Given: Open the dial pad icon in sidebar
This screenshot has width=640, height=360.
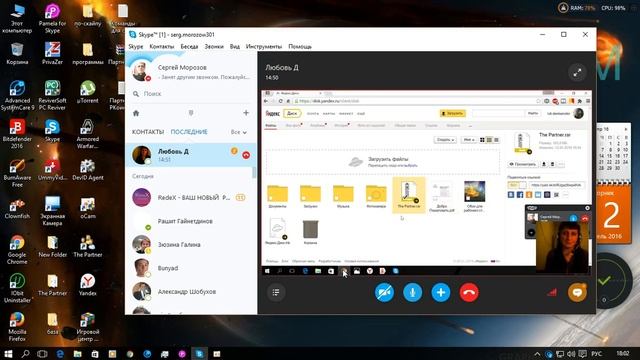Looking at the screenshot, I should point(191,113).
